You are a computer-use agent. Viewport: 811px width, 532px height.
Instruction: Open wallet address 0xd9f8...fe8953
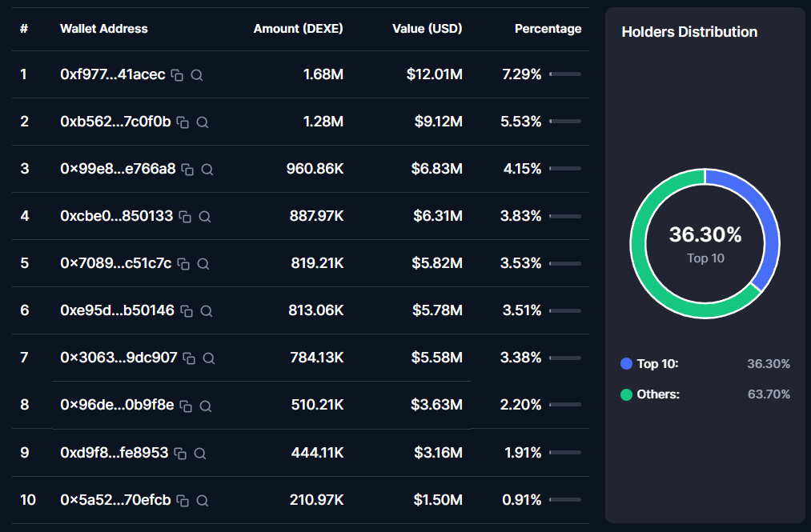[x=114, y=452]
